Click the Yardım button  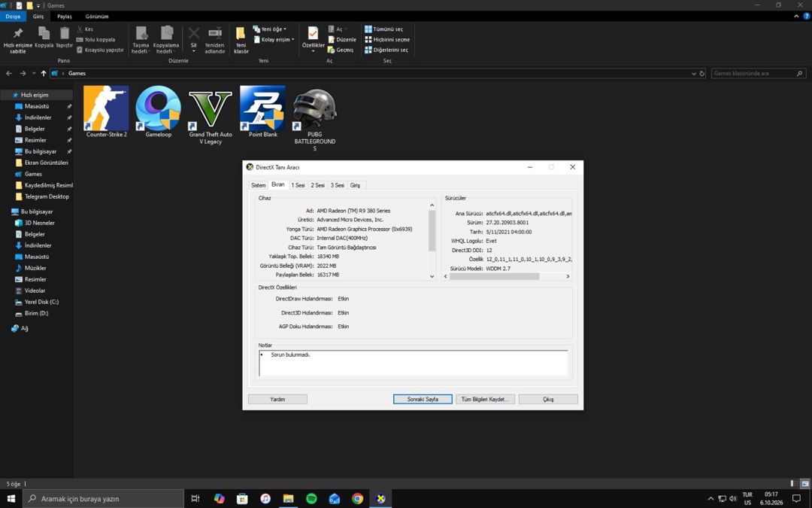[x=277, y=399]
